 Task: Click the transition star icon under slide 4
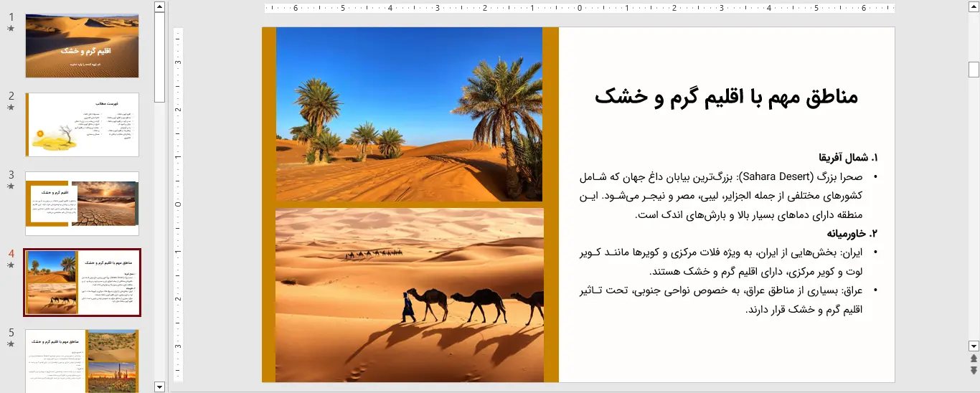(11, 265)
